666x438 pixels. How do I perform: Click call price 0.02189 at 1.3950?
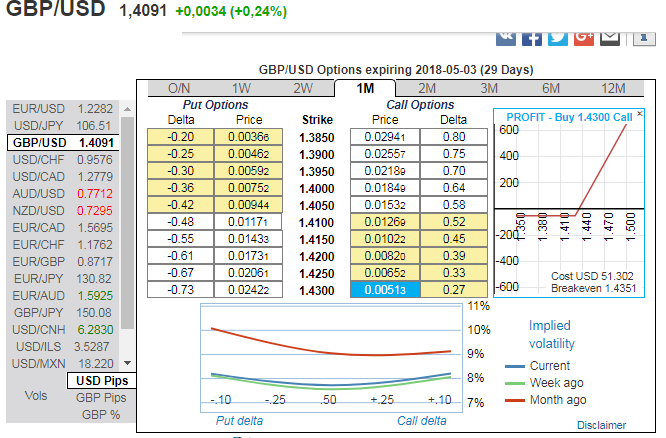(385, 171)
